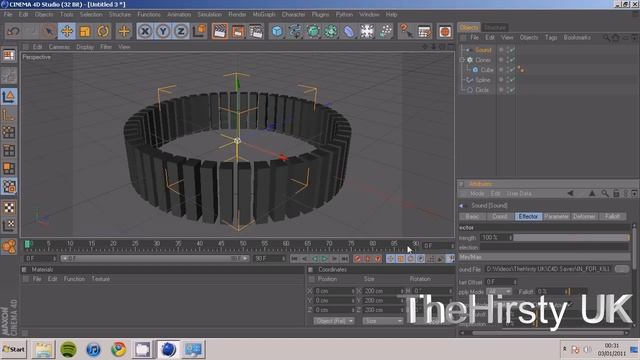Select the Use Model tool in left sidebar
Viewport: 640px width, 360px height.
pos(9,97)
